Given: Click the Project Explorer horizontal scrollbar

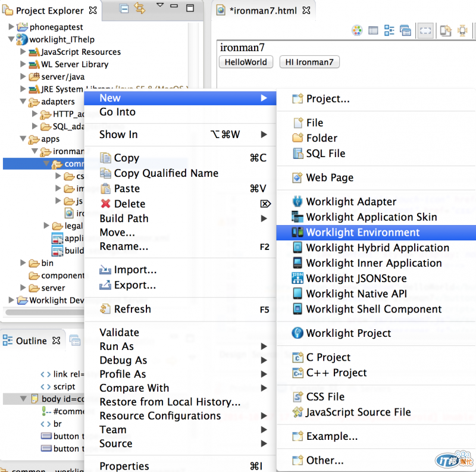Looking at the screenshot, I should click(45, 312).
